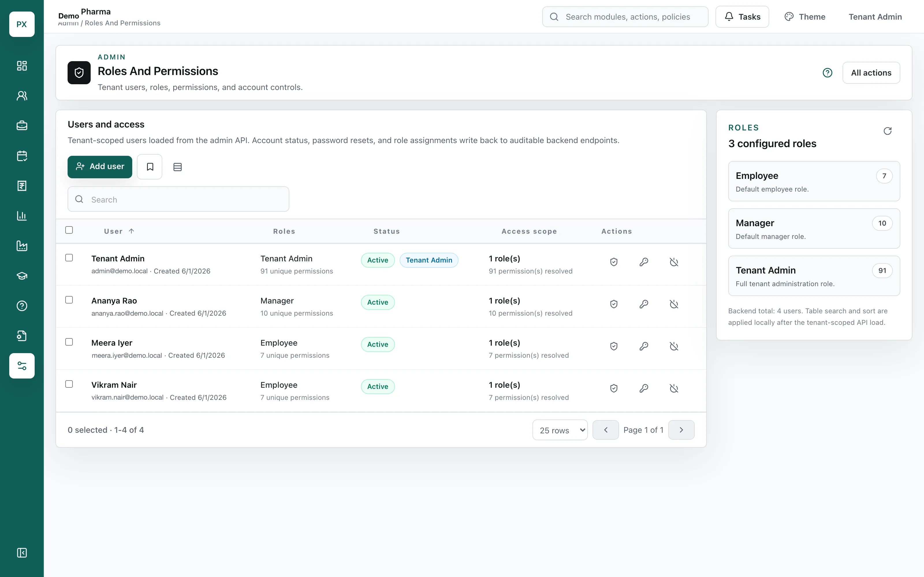Tick the Vikram Nair row checkbox
The image size is (924, 577).
pyautogui.click(x=69, y=384)
